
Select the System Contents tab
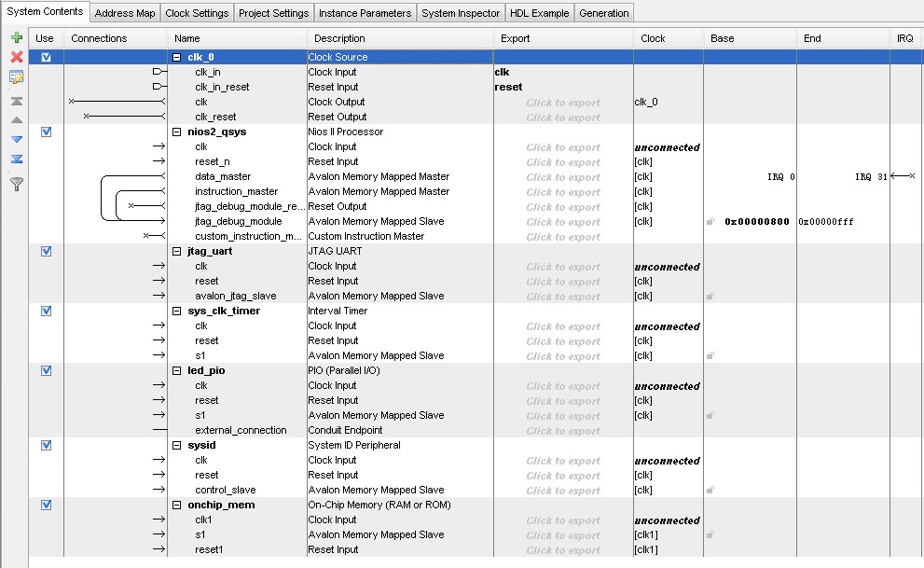point(45,12)
